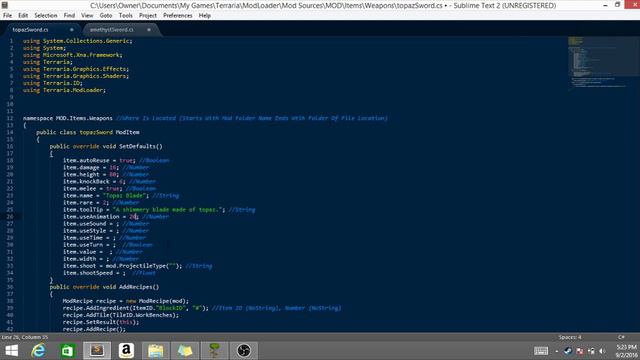Click the item.useAnimation line
Viewport: 640px width, 360px height.
(116, 217)
